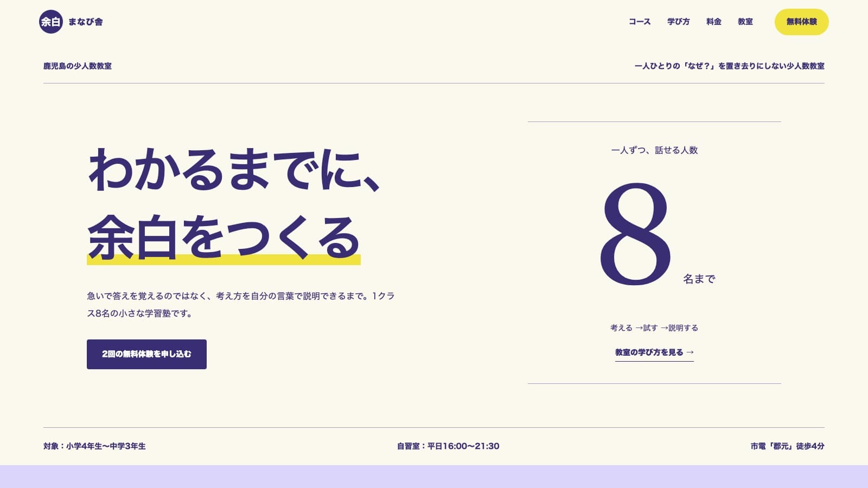Image resolution: width=868 pixels, height=488 pixels.
Task: Click the まなび舎 site name
Action: (x=85, y=22)
